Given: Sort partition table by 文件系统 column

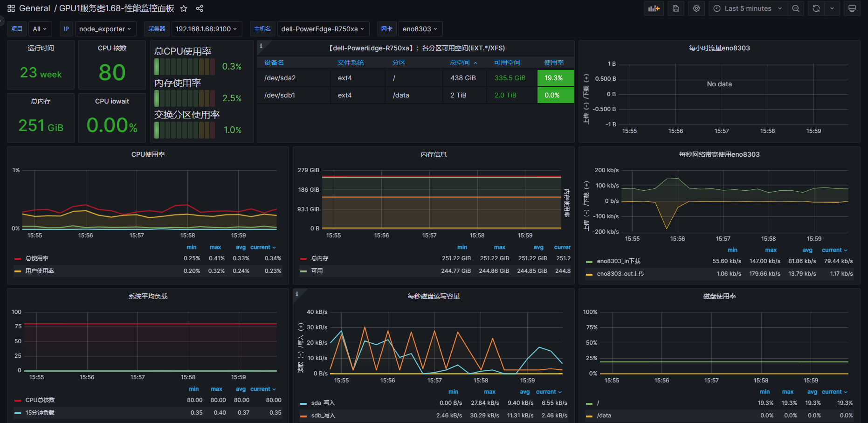Looking at the screenshot, I should (351, 62).
